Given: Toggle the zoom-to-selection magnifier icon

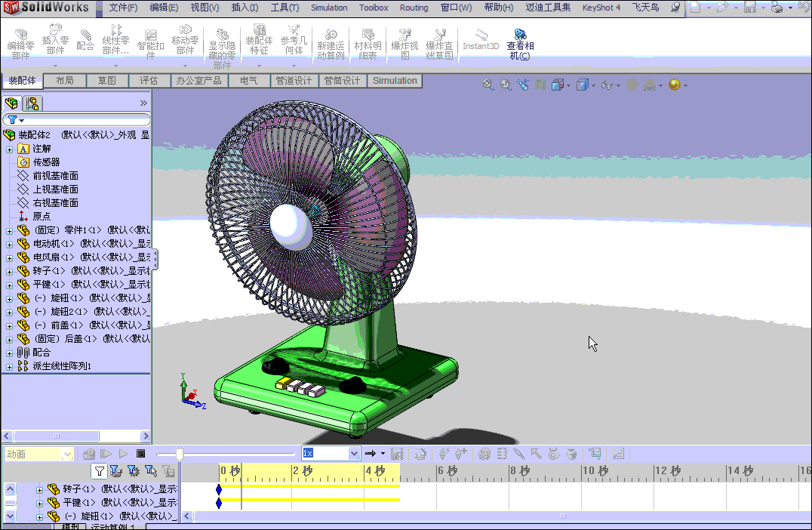Looking at the screenshot, I should 505,85.
